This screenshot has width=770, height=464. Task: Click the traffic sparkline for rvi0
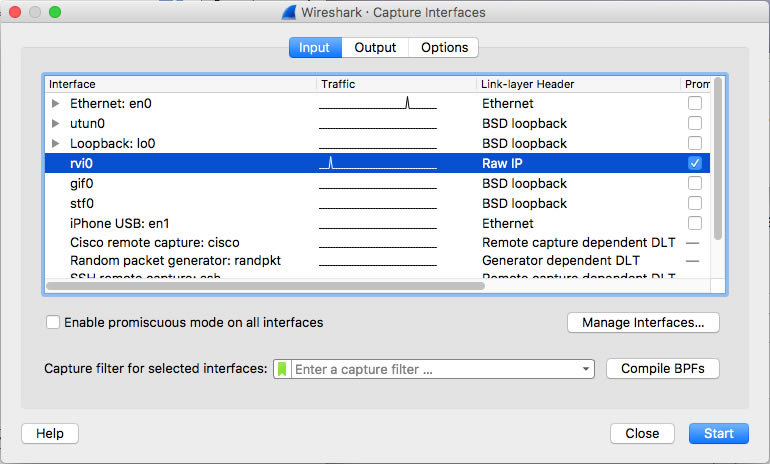tap(378, 163)
